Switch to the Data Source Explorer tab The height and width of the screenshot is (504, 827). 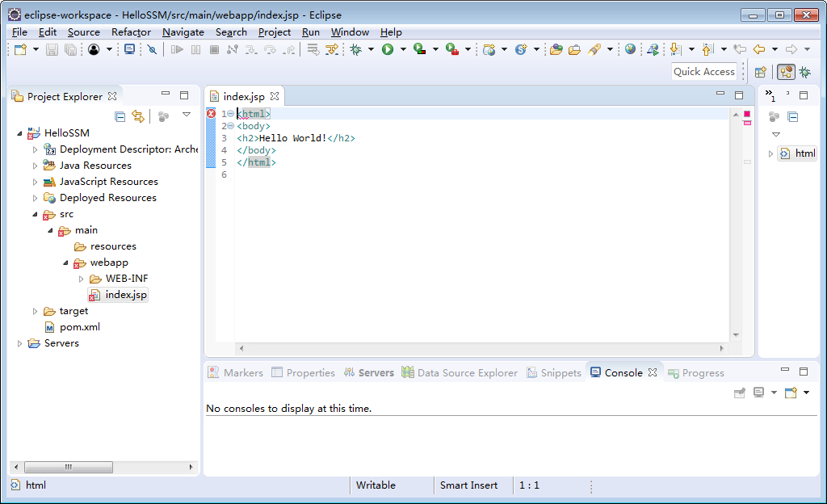pos(460,372)
